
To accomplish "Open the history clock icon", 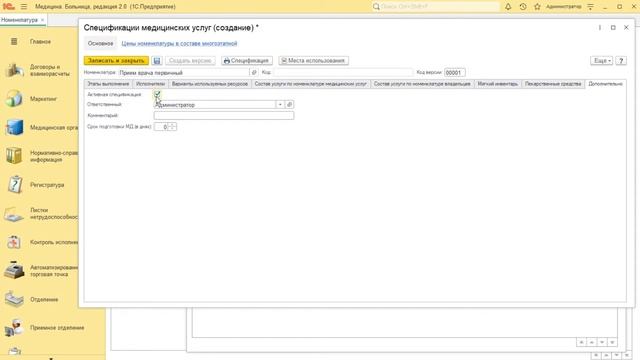I will 523,7.
